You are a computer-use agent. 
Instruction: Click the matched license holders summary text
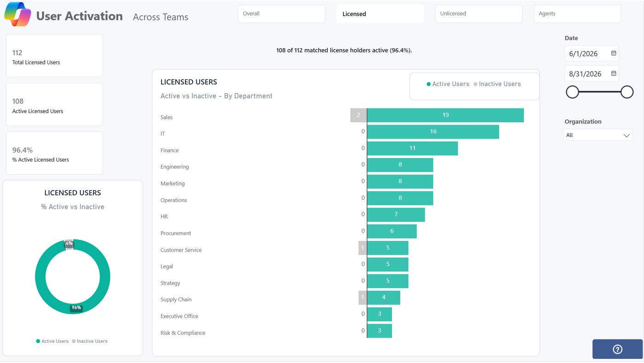344,51
